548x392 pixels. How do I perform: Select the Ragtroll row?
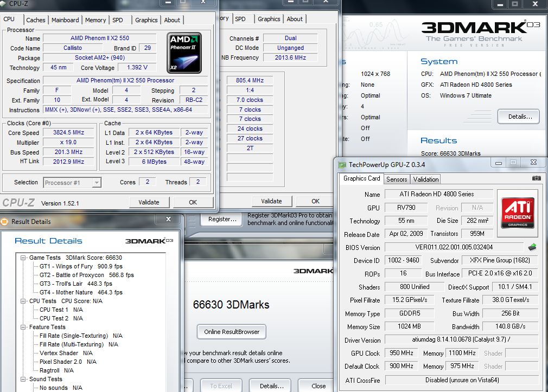click(x=56, y=371)
